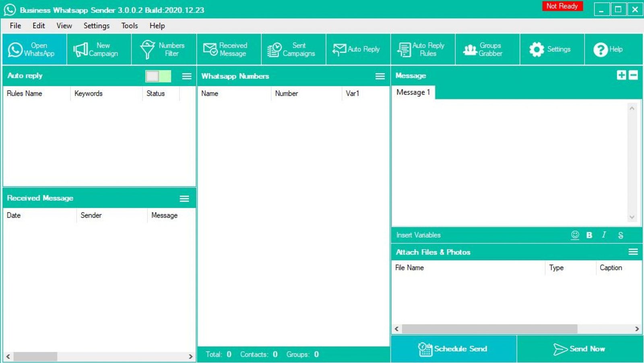Image resolution: width=644 pixels, height=363 pixels.
Task: Open WhatsApp from the toolbar
Action: [34, 49]
